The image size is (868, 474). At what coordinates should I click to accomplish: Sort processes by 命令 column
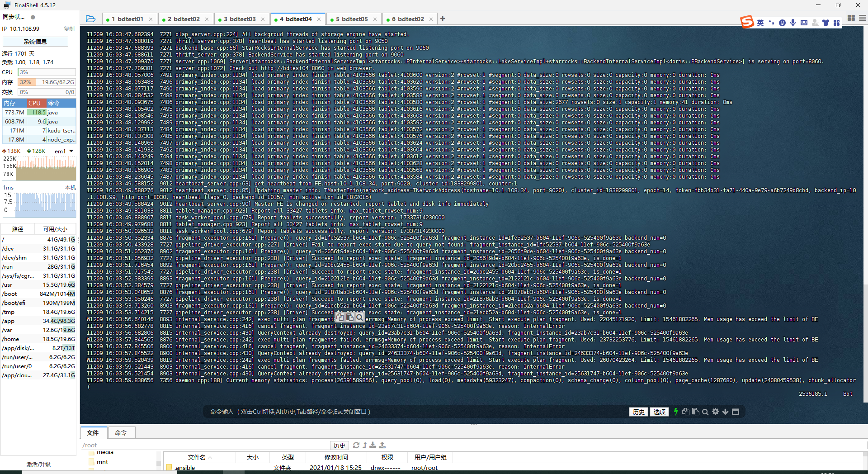(61, 103)
